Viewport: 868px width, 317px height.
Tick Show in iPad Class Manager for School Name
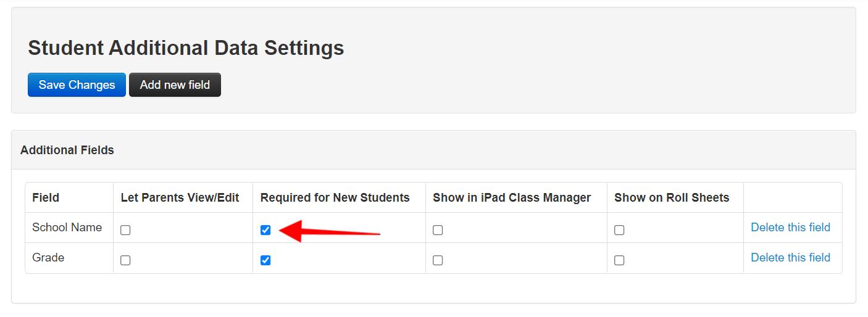pos(438,230)
